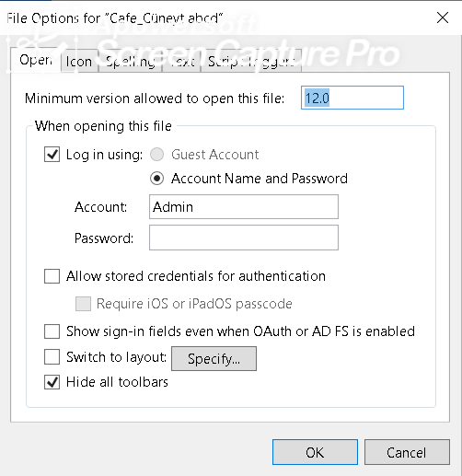Confirm the dialog with OK
Screen dimensions: 462x476
[315, 452]
